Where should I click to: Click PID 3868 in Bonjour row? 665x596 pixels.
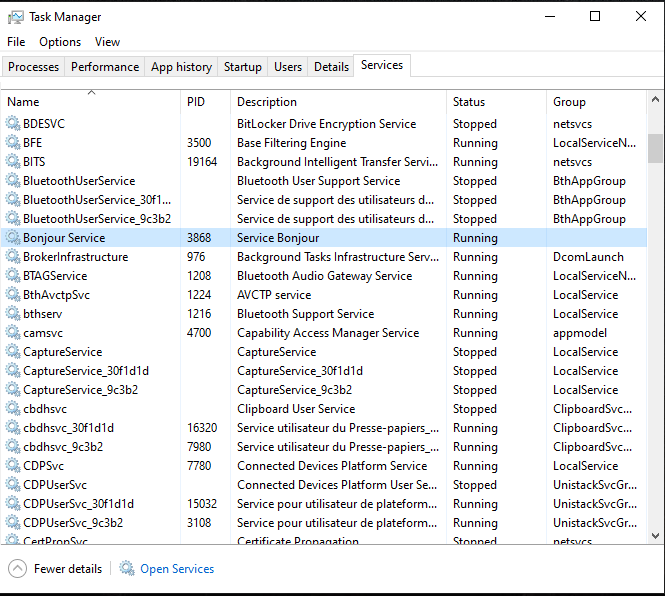(x=199, y=238)
